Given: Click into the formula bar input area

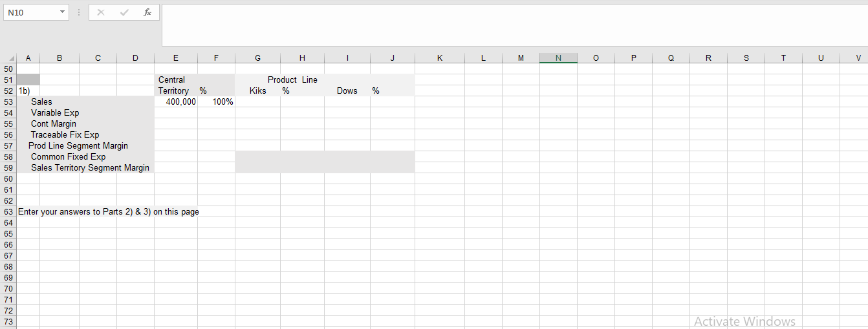Looking at the screenshot, I should click(x=514, y=25).
